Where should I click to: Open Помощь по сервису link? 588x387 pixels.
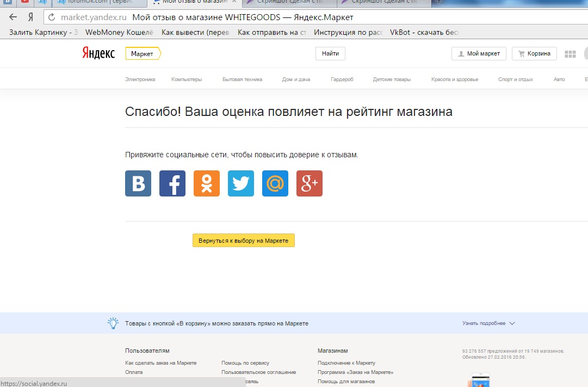pos(245,363)
